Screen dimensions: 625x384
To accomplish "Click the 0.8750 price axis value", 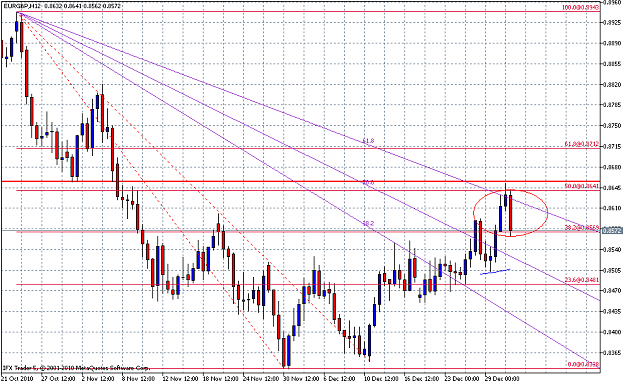I will pyautogui.click(x=613, y=126).
